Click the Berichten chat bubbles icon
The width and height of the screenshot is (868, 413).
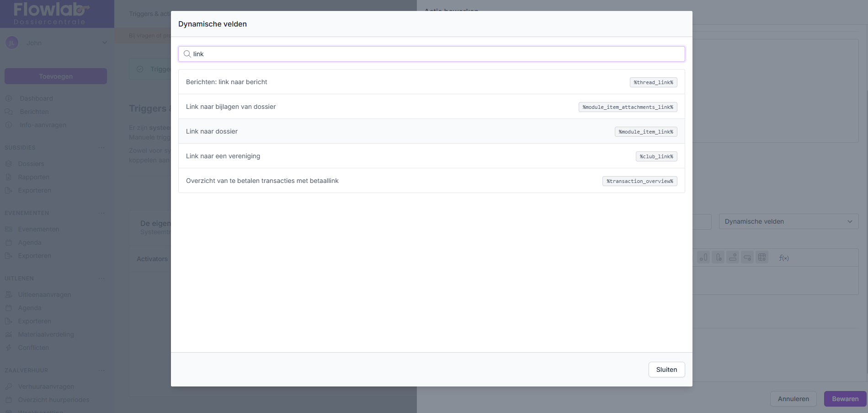pos(9,112)
